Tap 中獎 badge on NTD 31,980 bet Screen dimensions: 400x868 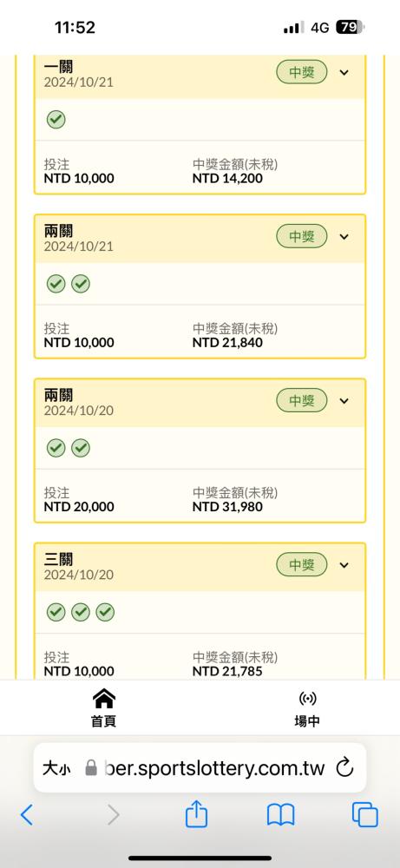coord(302,401)
